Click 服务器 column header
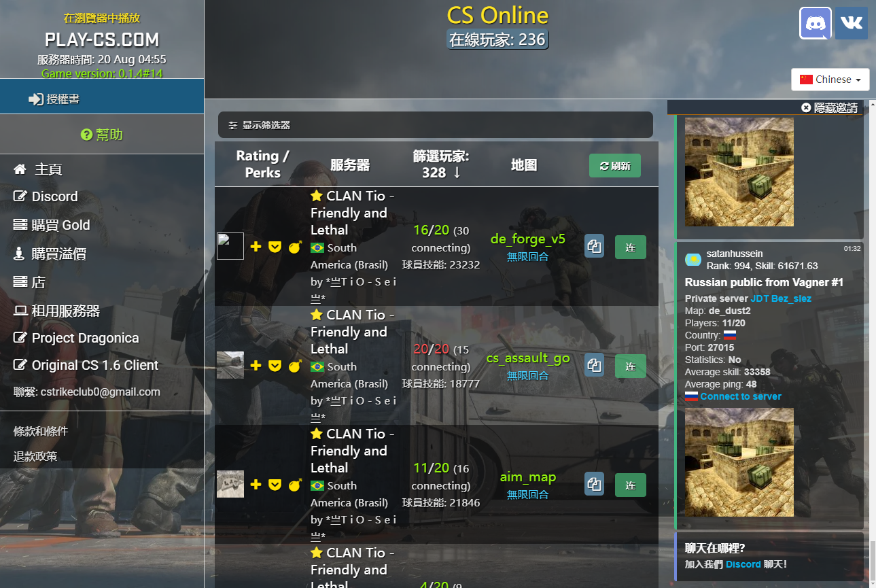This screenshot has height=588, width=876. 350,165
